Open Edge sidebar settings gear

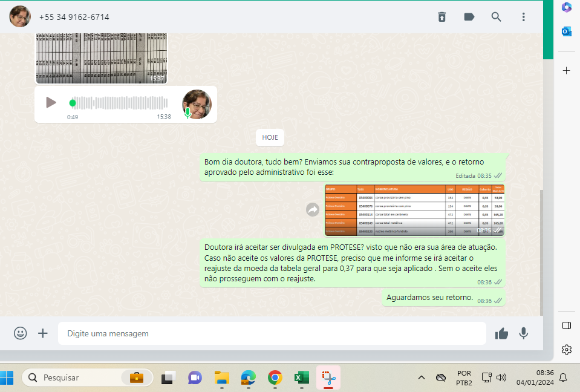coord(567,350)
